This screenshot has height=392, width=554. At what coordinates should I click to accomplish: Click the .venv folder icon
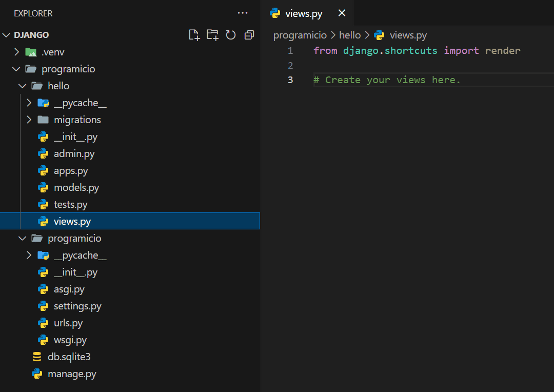pyautogui.click(x=31, y=52)
